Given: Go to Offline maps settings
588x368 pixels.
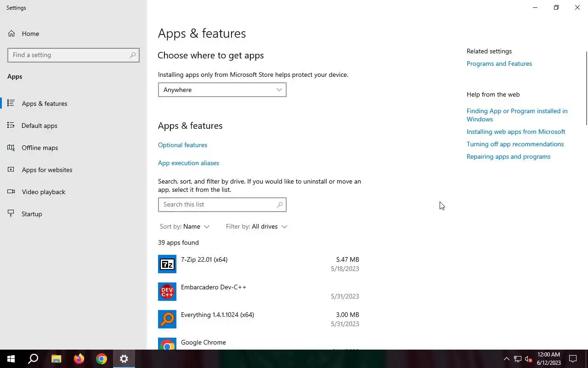Looking at the screenshot, I should pyautogui.click(x=73, y=148).
